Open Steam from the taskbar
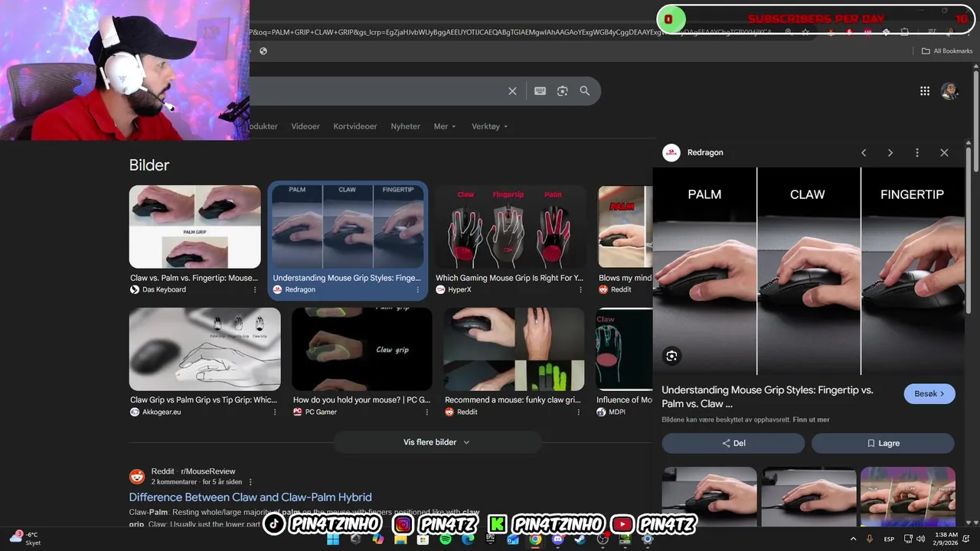This screenshot has height=551, width=980. [x=580, y=540]
